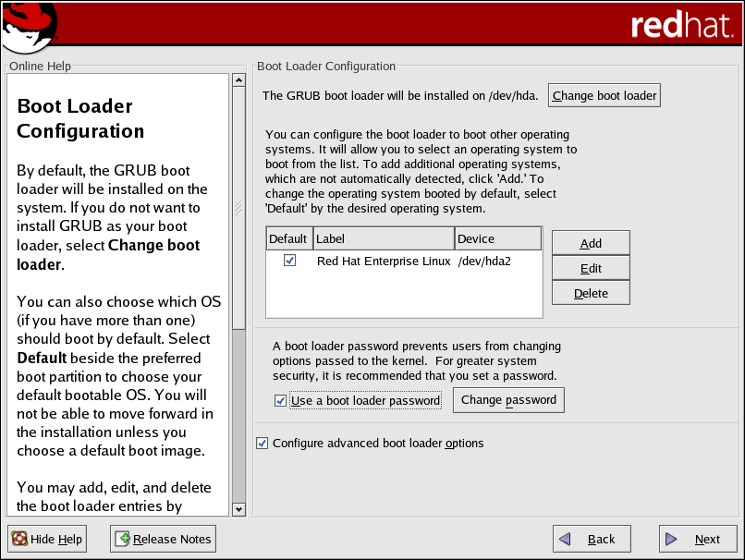This screenshot has height=560, width=745.
Task: Disable Configure advanced boot loader options
Action: click(x=263, y=444)
